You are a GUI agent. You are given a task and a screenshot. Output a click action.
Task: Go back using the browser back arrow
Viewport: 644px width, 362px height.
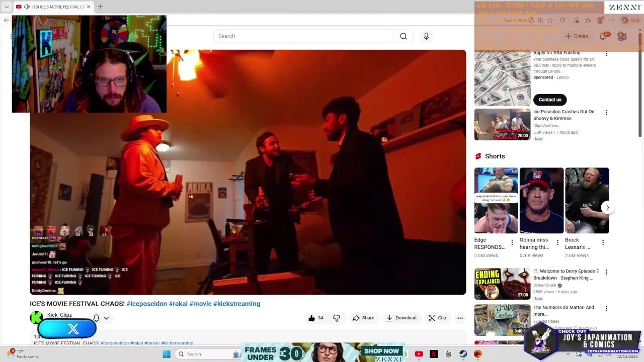click(6, 20)
